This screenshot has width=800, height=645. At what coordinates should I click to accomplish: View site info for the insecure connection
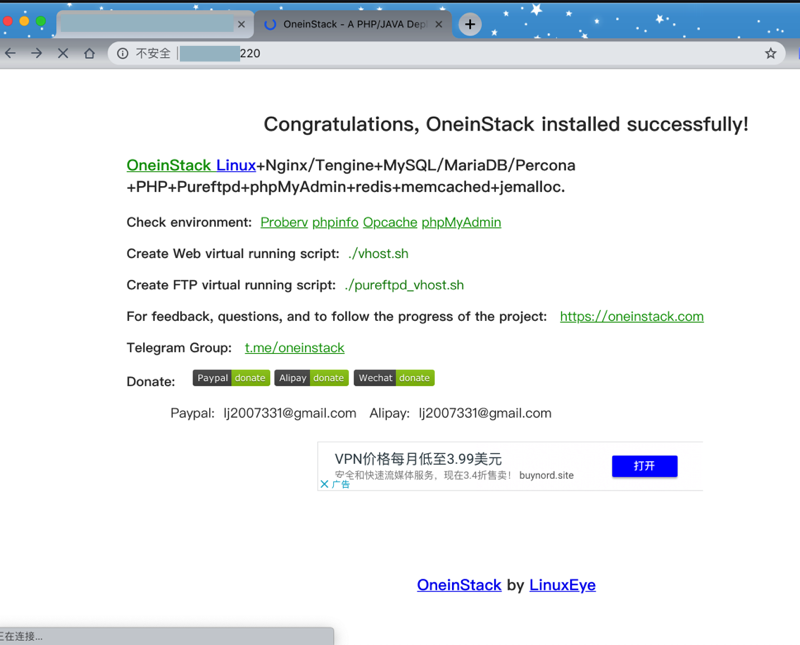pos(122,53)
